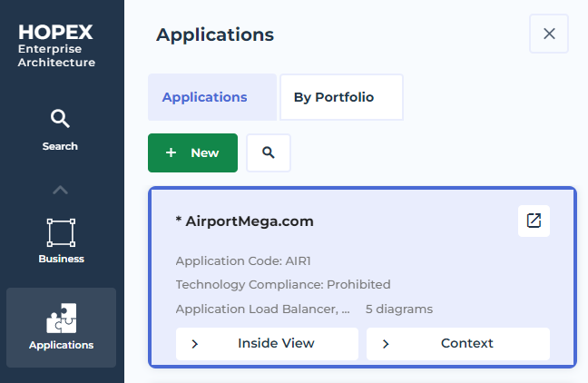Screen dimensions: 588x383
Task: Select the Applications puzzle sidebar item
Action: tap(61, 327)
